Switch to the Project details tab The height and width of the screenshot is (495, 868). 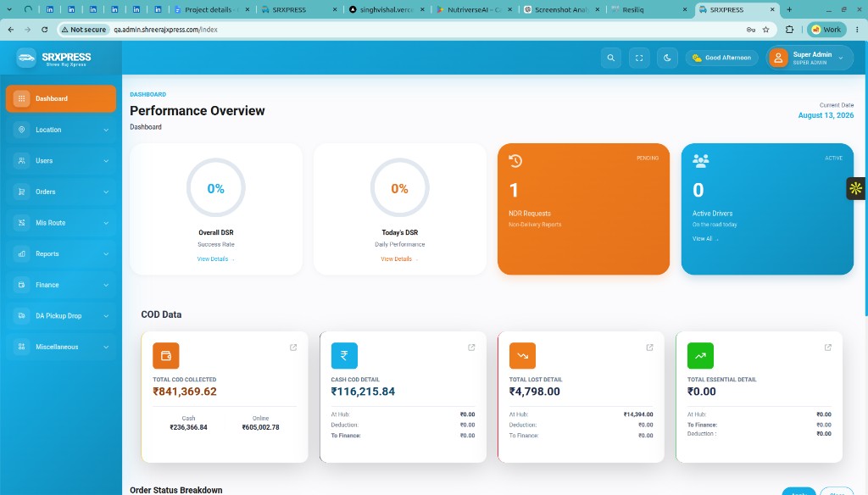click(x=211, y=9)
